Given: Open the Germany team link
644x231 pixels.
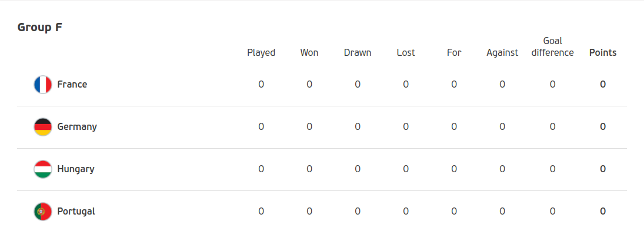Looking at the screenshot, I should coord(77,127).
